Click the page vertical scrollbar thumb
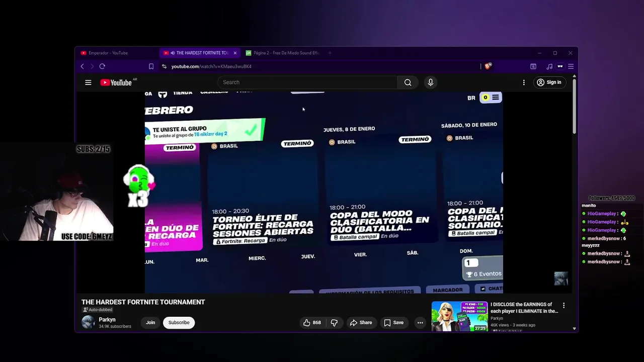Viewport: 644px width, 362px height. 574,106
